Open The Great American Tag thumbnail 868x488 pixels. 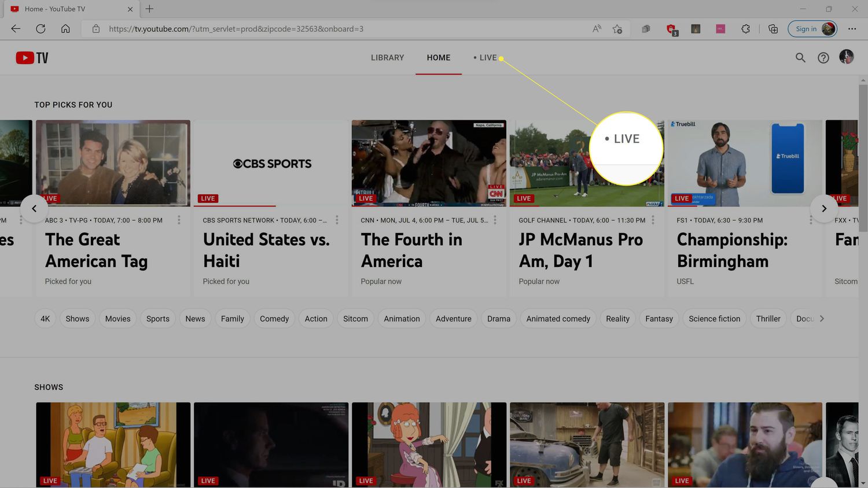point(113,163)
